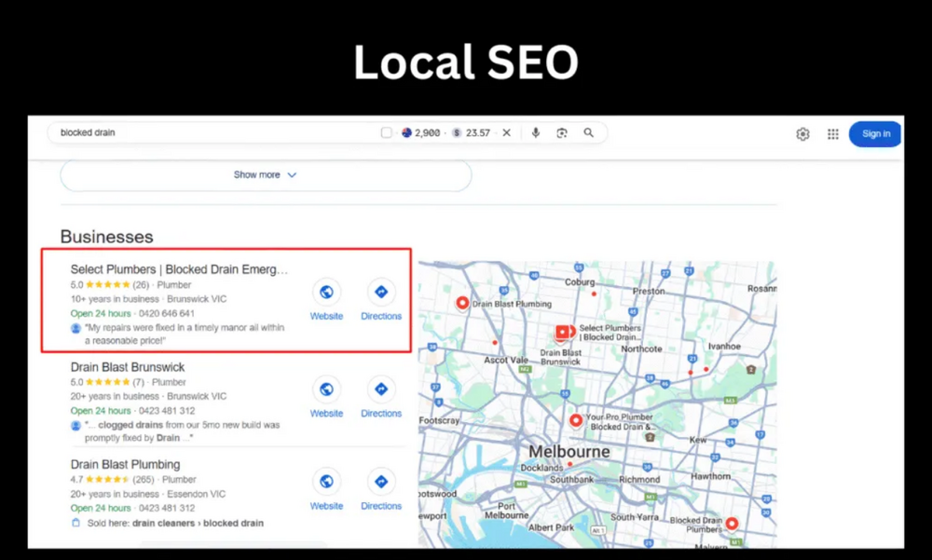The height and width of the screenshot is (560, 932).
Task: Click Drain Blast Plumbing 4.7 rating
Action: pos(100,479)
